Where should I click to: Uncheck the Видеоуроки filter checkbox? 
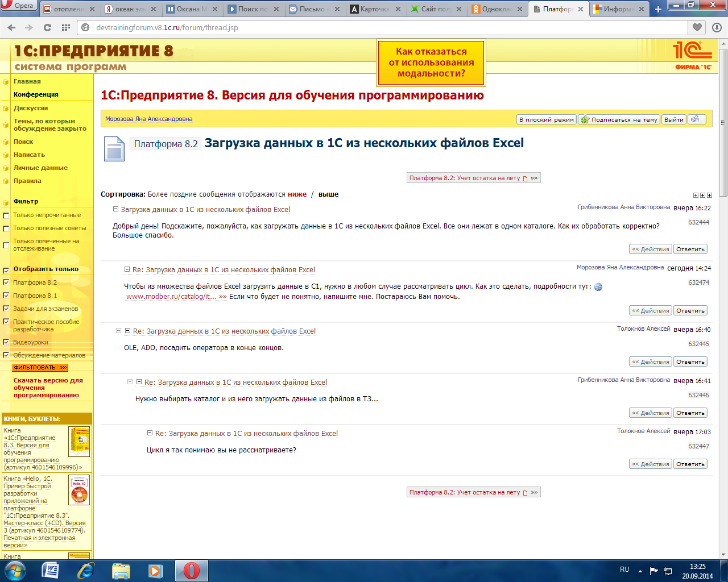point(6,342)
